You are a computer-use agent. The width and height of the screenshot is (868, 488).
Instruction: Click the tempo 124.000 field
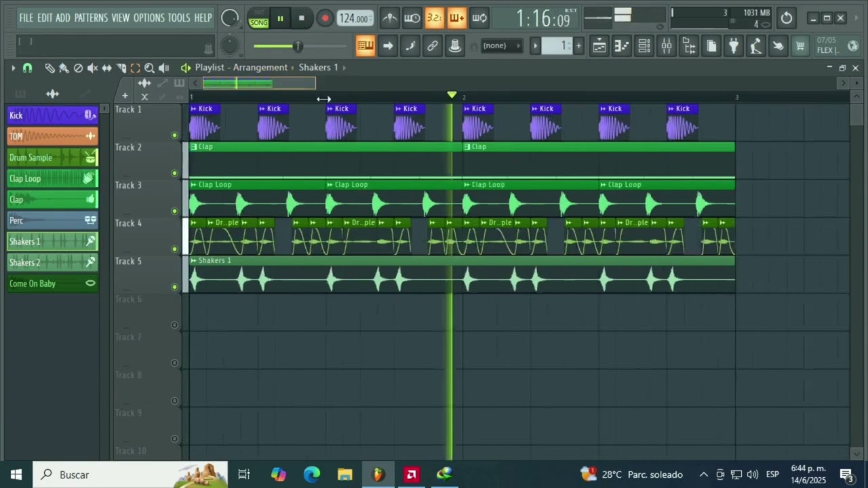[355, 19]
